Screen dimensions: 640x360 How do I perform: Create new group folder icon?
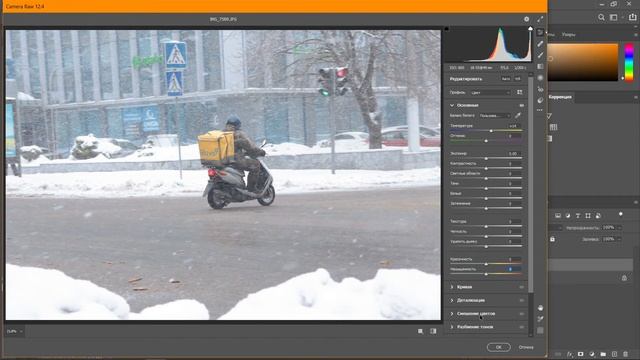(x=603, y=354)
